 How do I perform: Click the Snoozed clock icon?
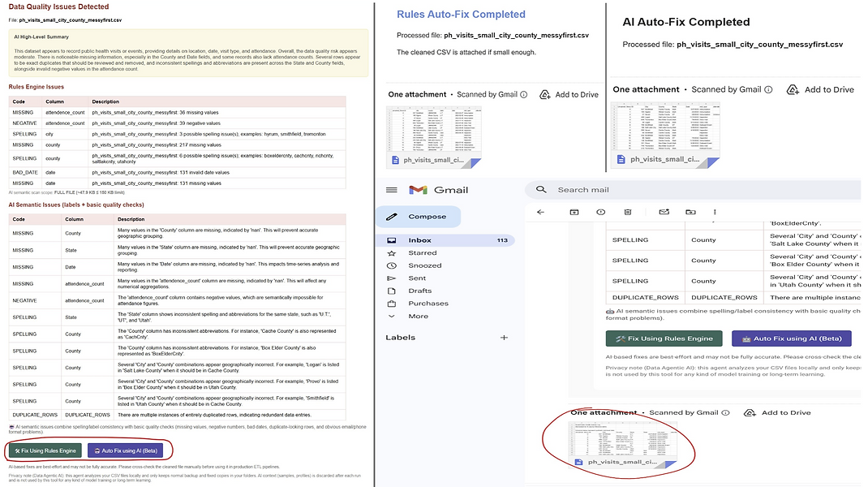tap(391, 266)
